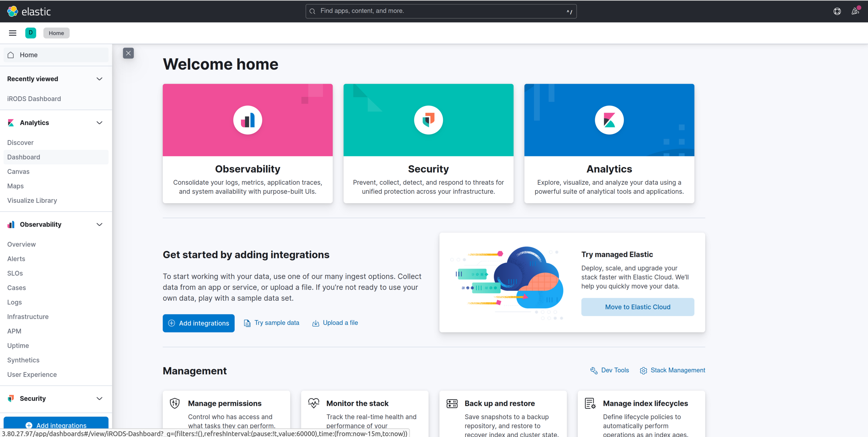Click the D space avatar
This screenshot has width=868, height=437.
(31, 33)
